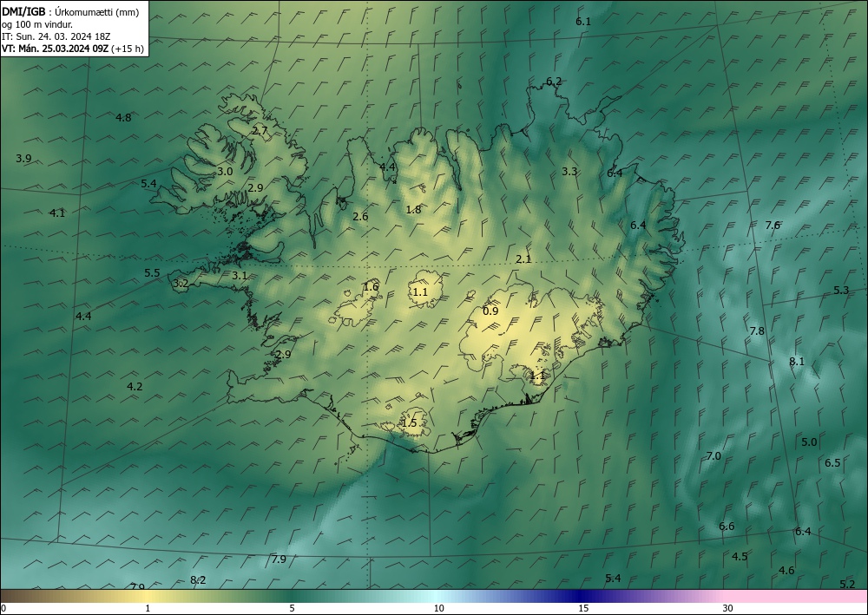This screenshot has height=615, width=868.
Task: Select the '5' tick label on the legend
Action: [292, 608]
